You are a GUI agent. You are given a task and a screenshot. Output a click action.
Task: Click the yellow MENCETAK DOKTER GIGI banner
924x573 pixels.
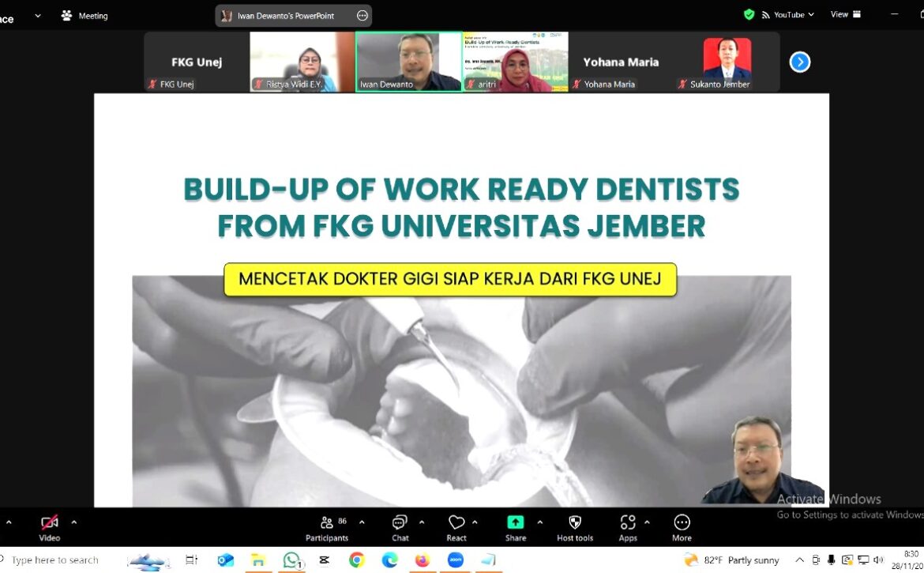450,280
